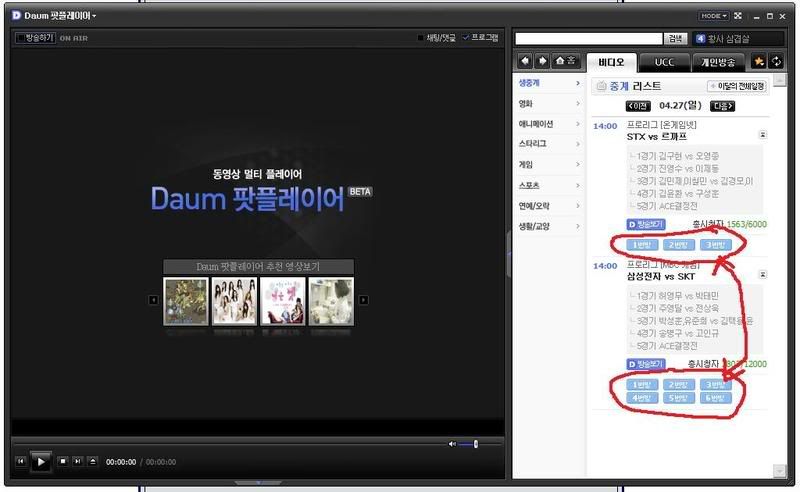800x492 pixels.
Task: Show next recommended videos arrow
Action: 364,300
